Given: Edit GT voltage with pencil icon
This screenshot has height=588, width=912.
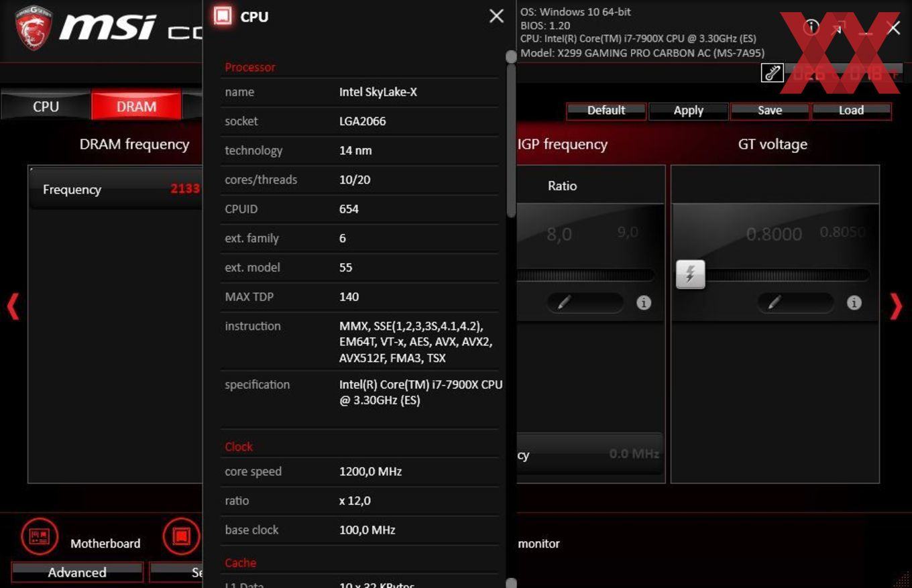Looking at the screenshot, I should tap(775, 303).
